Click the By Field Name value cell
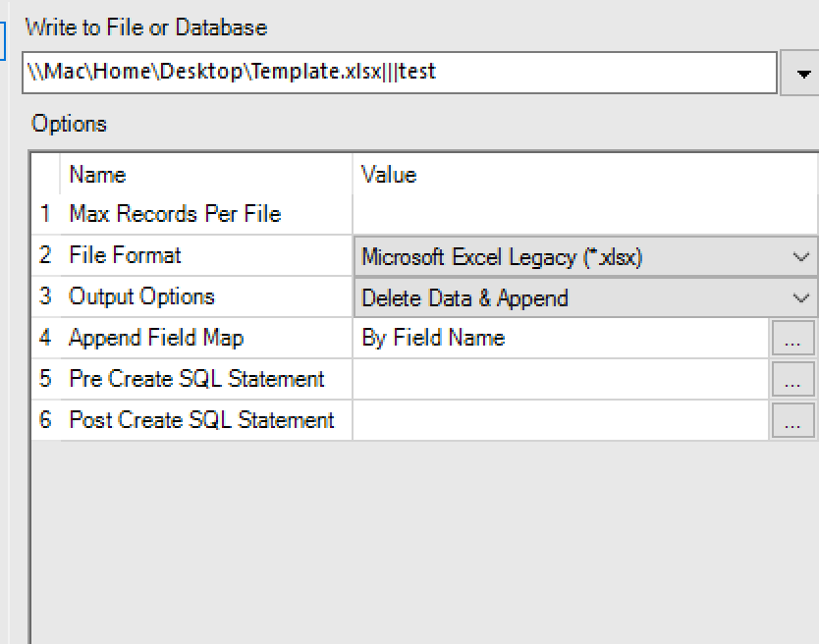Viewport: 819px width, 644px height. pos(560,339)
